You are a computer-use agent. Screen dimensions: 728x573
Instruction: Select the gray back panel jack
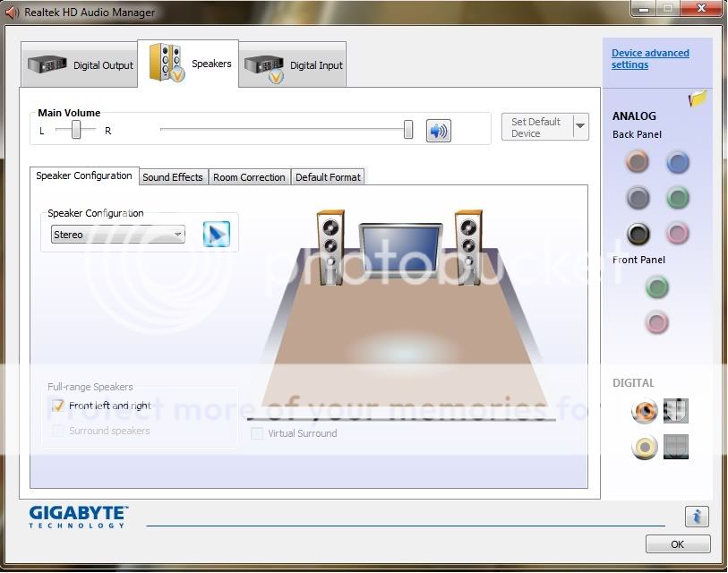coord(638,198)
